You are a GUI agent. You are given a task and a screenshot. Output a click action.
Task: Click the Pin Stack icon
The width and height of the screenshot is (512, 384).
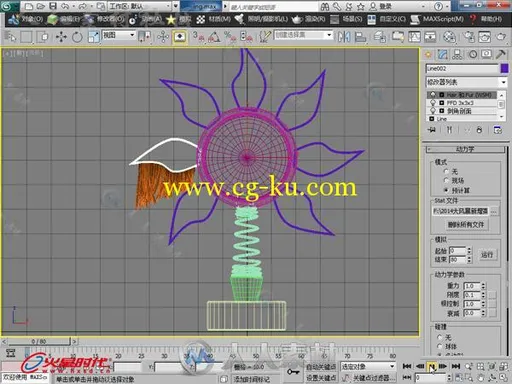click(x=432, y=130)
